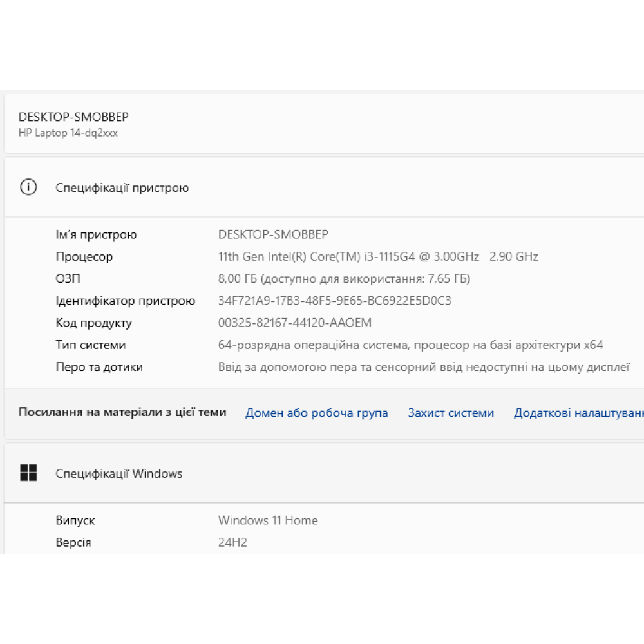Click the Перо та дотики value text
The image size is (644, 644).
(423, 367)
